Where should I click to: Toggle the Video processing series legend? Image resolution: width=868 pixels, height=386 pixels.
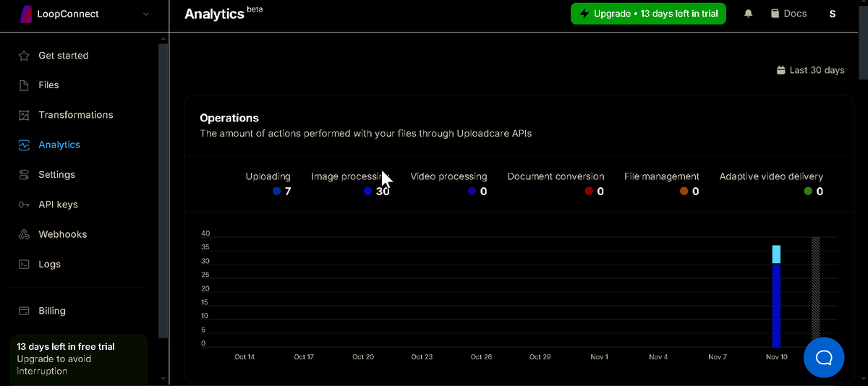448,184
